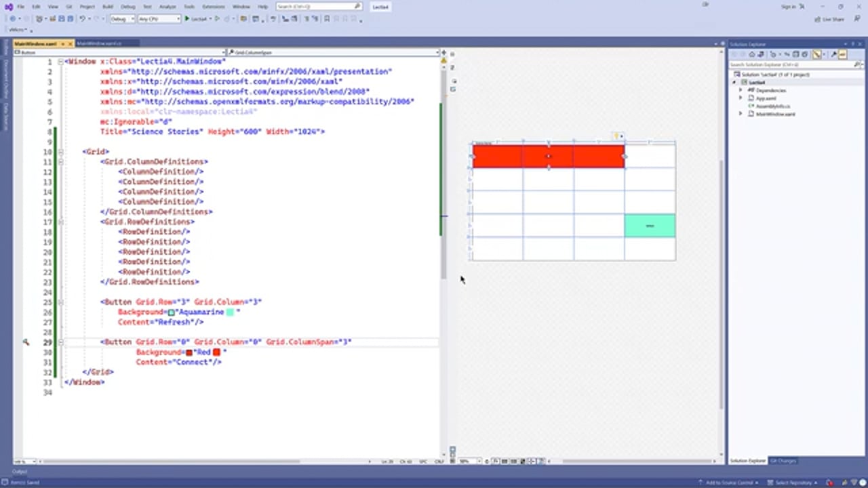Viewport: 868px width, 488px height.
Task: Expand the Dependencies node in Solution Explorer
Action: tap(741, 90)
